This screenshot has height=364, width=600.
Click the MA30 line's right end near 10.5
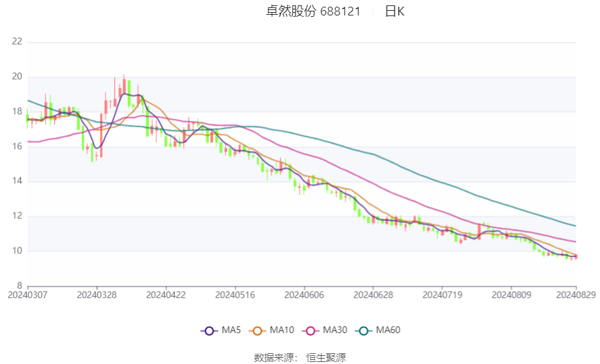(x=574, y=241)
